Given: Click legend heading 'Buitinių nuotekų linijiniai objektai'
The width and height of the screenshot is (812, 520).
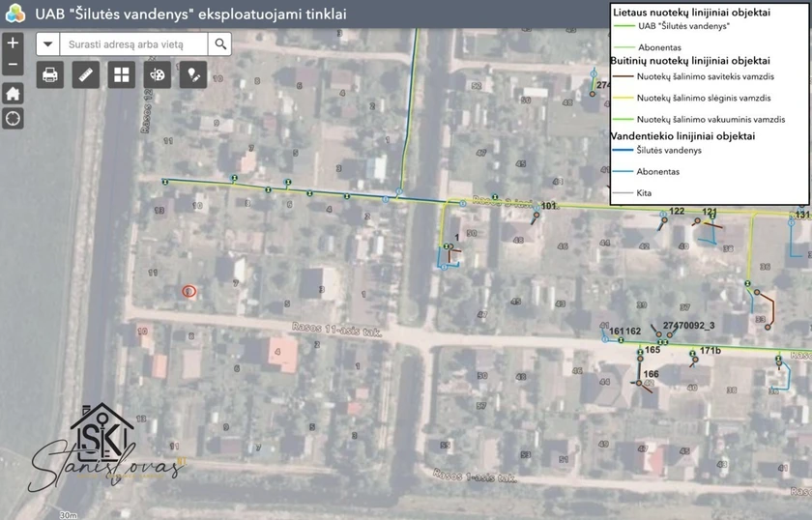Looking at the screenshot, I should [690, 61].
